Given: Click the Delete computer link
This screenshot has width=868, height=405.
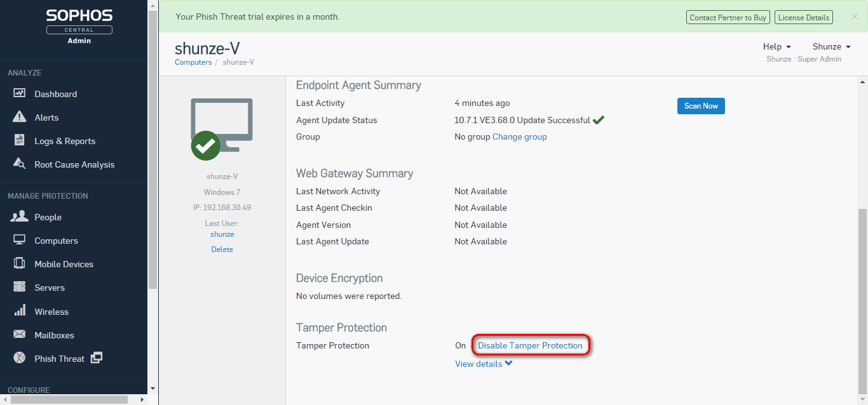Looking at the screenshot, I should 222,249.
